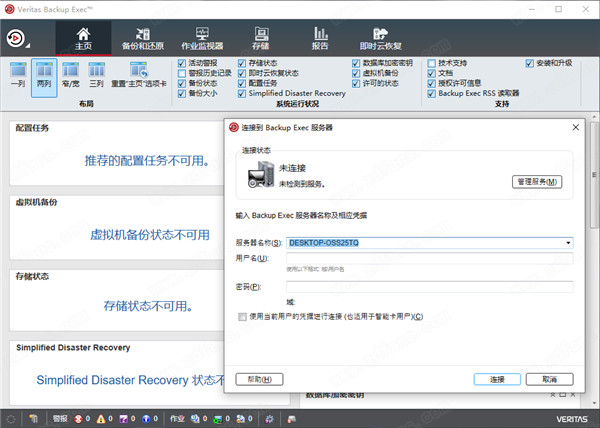Click the 帮助(H) help button
600x428 pixels.
click(259, 379)
